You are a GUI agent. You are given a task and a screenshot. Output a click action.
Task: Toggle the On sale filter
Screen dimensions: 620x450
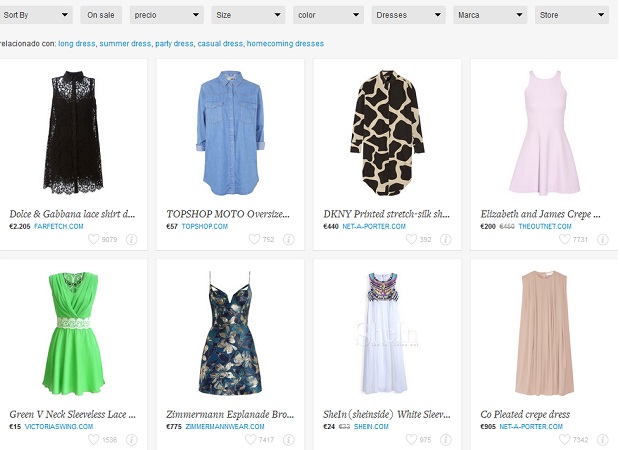[x=101, y=15]
